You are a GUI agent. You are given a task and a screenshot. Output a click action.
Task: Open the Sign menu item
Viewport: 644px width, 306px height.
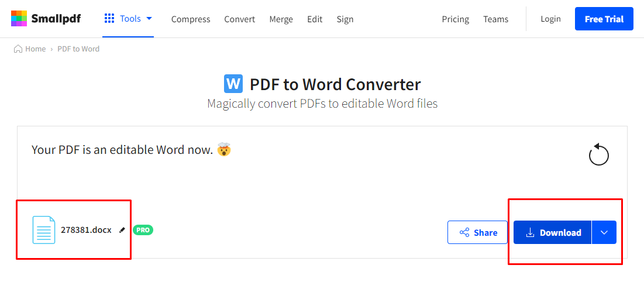(x=345, y=19)
